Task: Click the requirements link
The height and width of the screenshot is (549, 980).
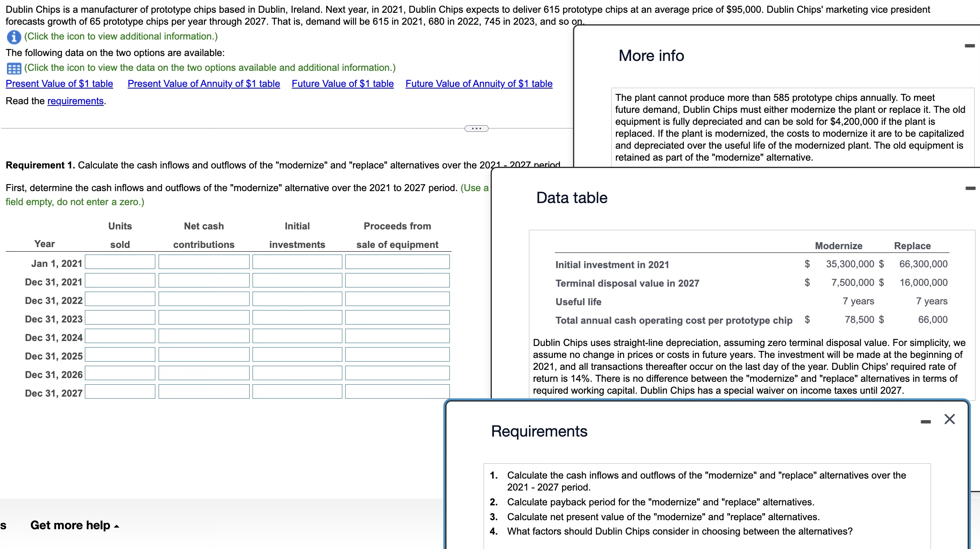Action: 75,101
